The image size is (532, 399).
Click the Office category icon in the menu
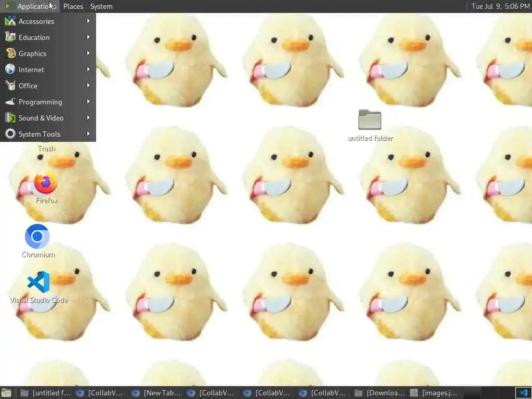(10, 86)
